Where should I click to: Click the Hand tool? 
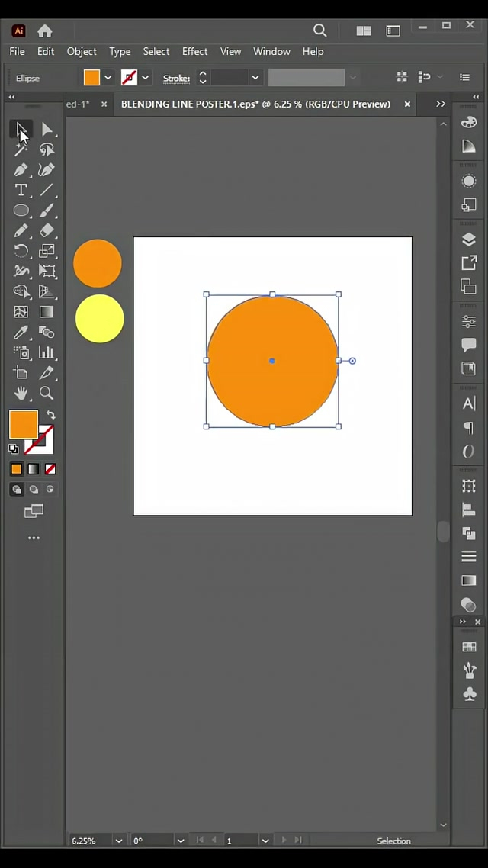tap(21, 394)
